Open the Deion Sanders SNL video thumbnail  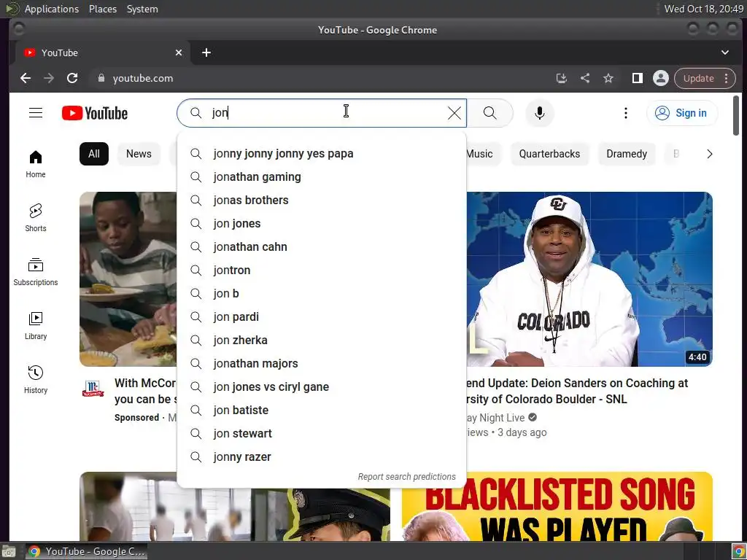(x=589, y=279)
